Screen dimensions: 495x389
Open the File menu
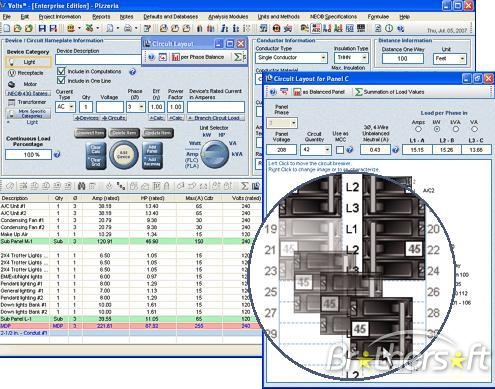point(7,17)
